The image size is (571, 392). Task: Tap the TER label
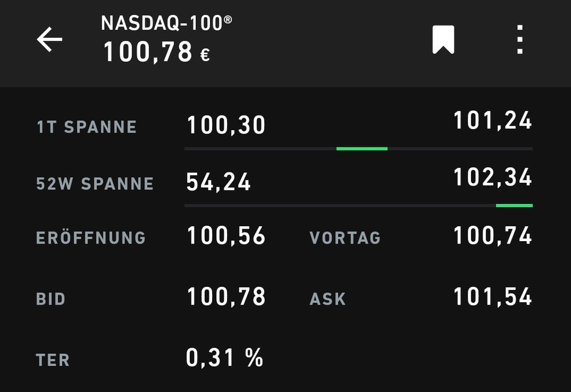(x=53, y=360)
